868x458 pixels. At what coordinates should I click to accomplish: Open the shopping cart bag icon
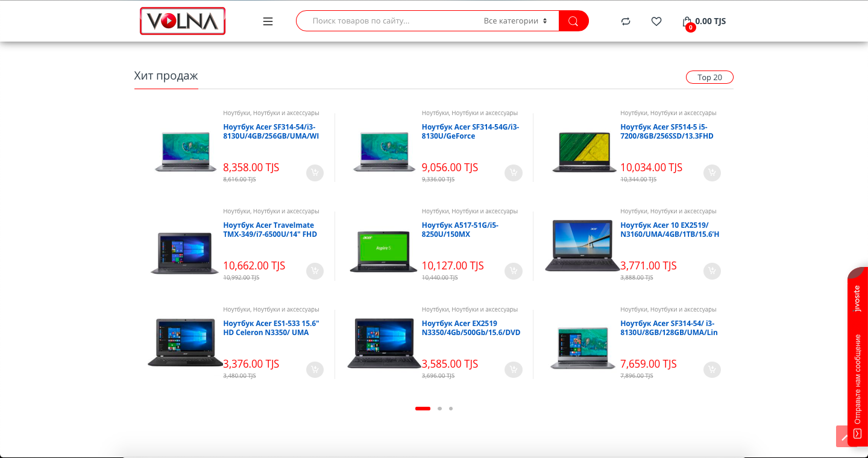pos(687,23)
